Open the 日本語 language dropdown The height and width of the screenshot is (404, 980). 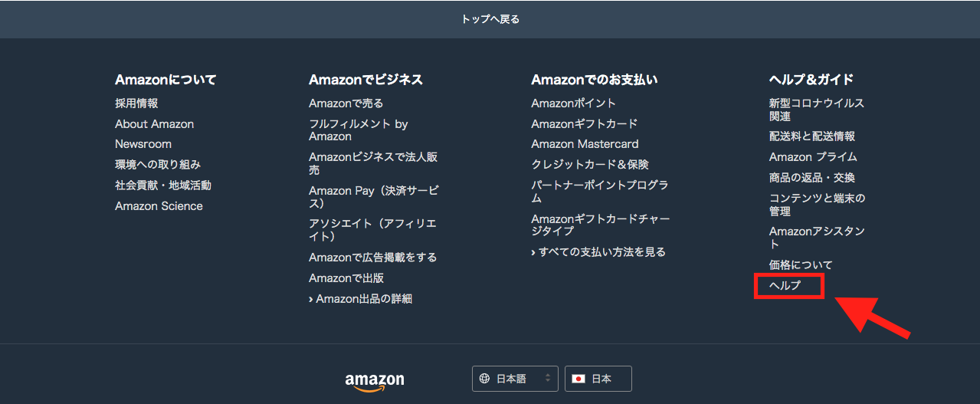(x=515, y=379)
